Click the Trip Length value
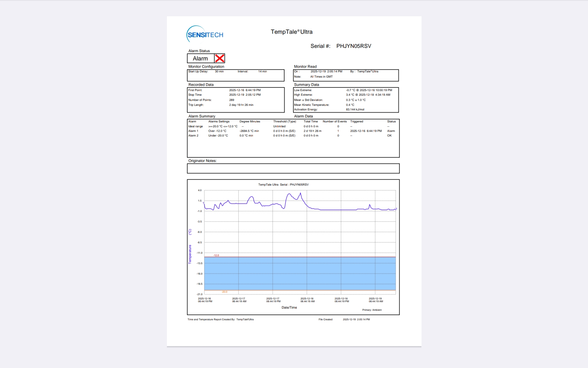The height and width of the screenshot is (368, 588). point(241,105)
